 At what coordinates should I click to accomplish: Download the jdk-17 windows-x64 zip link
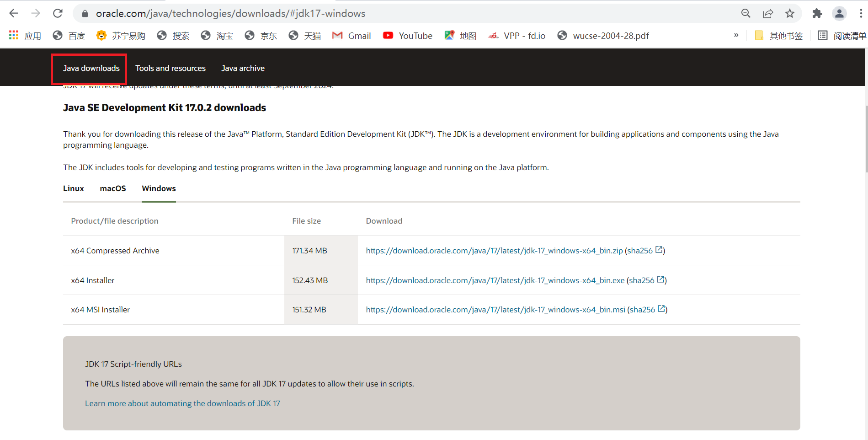pos(494,251)
